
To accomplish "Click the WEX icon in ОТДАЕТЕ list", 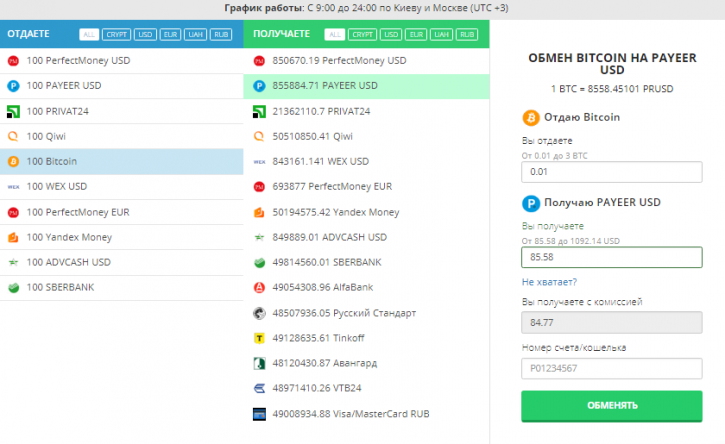I will pos(13,187).
